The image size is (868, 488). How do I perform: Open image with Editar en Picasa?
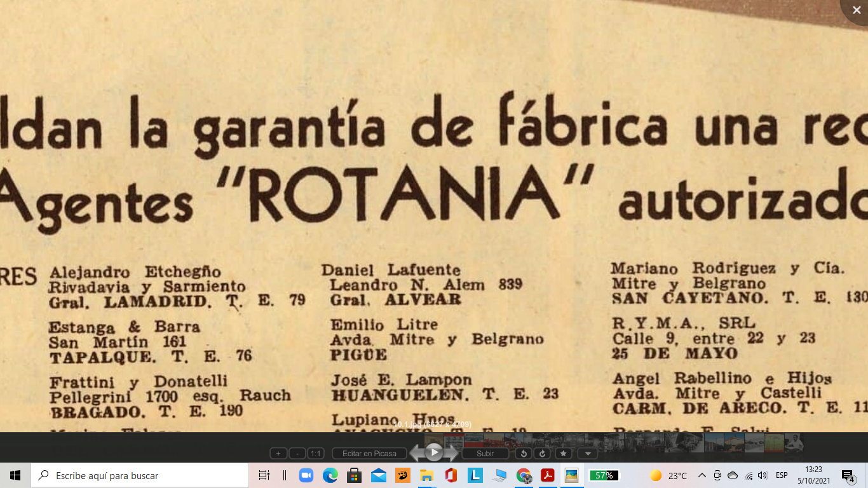(x=369, y=454)
